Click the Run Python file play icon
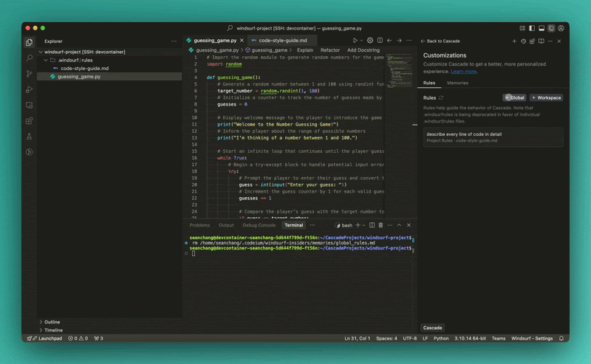Viewport: 591px width, 364px height. (x=355, y=41)
